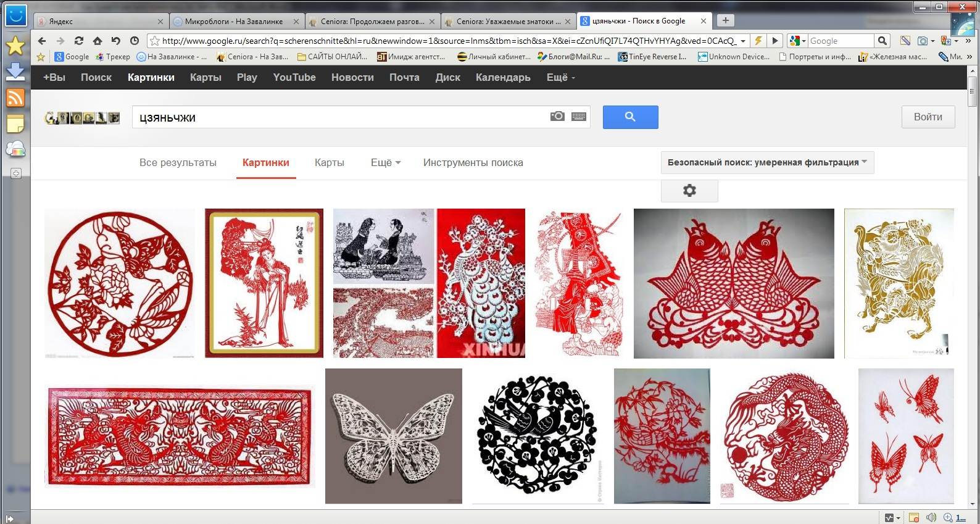The height and width of the screenshot is (524, 980).
Task: Open the Ещё dropdown in black Google bar
Action: (x=560, y=77)
